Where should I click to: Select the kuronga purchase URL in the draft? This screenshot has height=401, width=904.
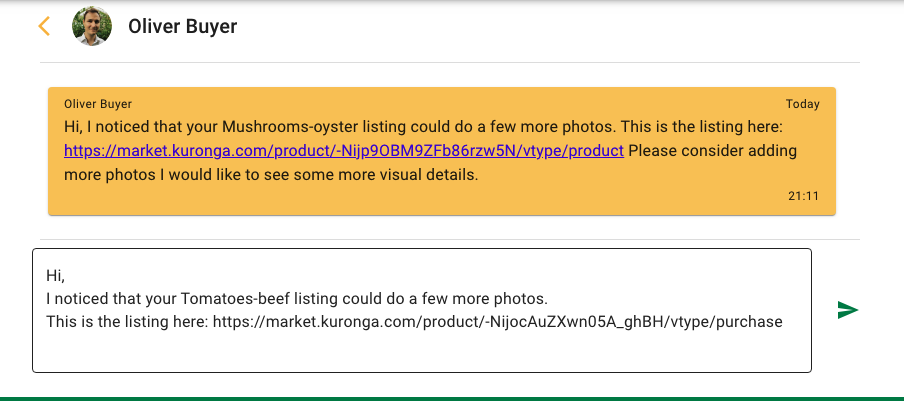498,322
